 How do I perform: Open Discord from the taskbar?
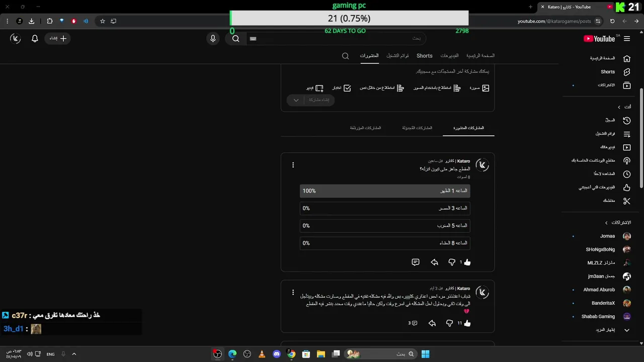tap(276, 354)
